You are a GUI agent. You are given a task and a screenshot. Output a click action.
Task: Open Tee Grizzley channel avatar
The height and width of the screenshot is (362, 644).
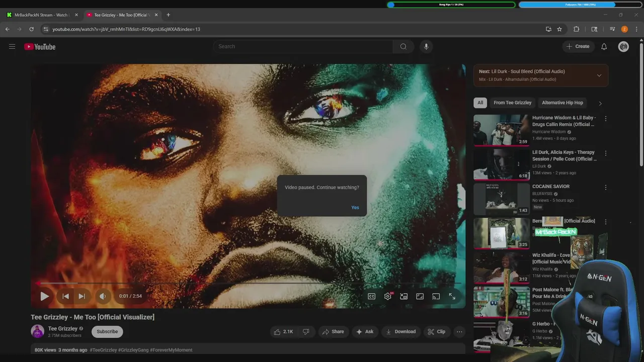coord(37,331)
